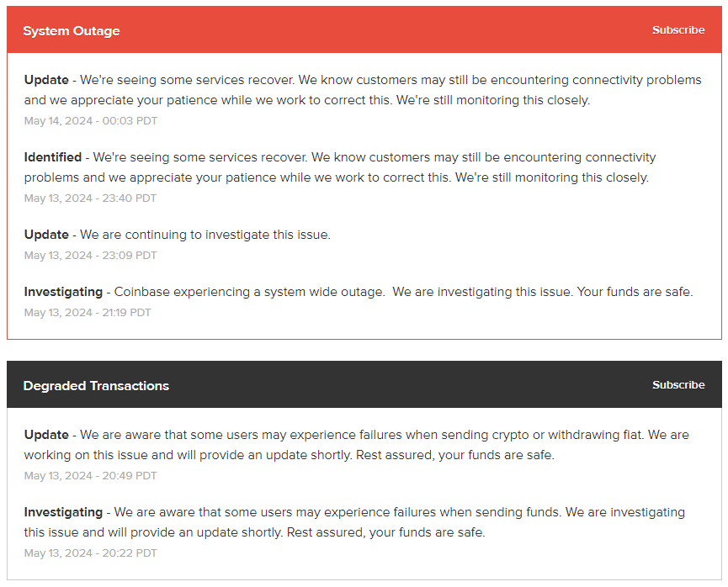The width and height of the screenshot is (728, 587).
Task: Click the Update label for continuing investigation
Action: click(46, 235)
